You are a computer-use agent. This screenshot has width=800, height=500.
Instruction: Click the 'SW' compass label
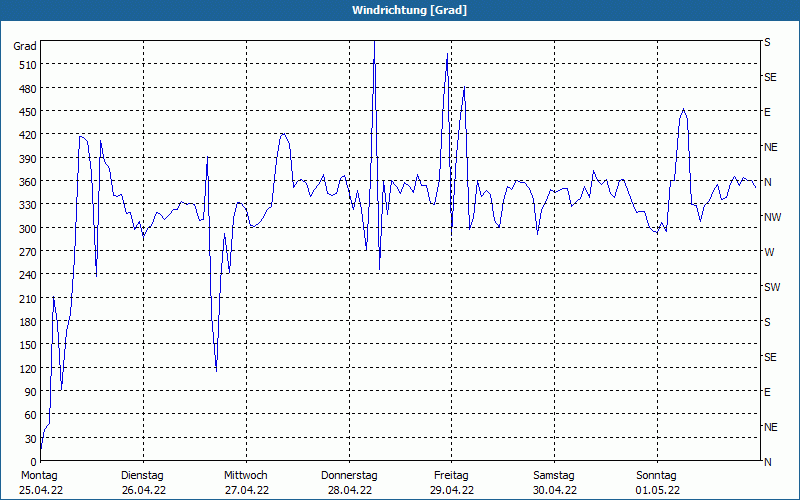pos(772,287)
